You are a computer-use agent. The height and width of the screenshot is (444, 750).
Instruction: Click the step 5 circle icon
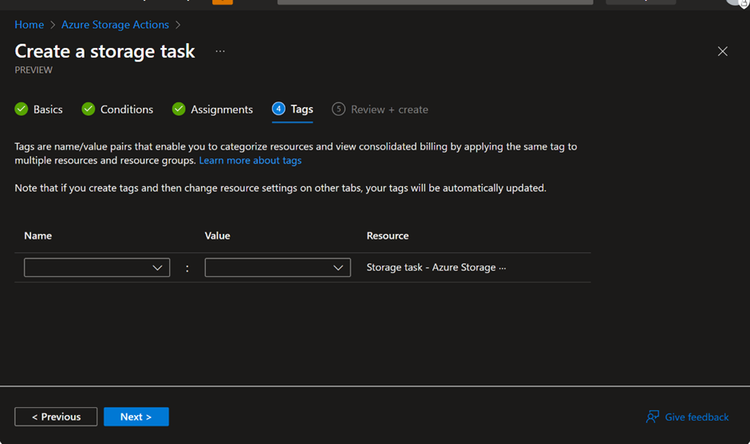339,109
